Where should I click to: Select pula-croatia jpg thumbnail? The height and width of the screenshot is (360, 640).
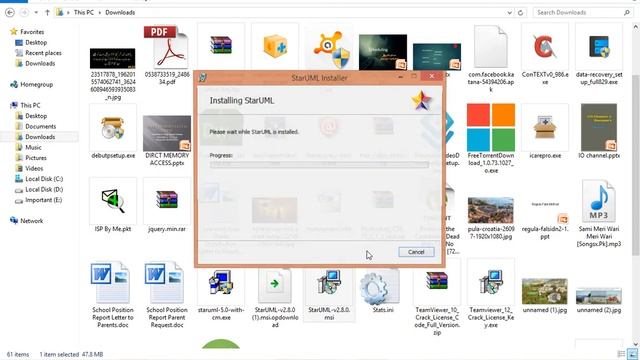click(491, 210)
